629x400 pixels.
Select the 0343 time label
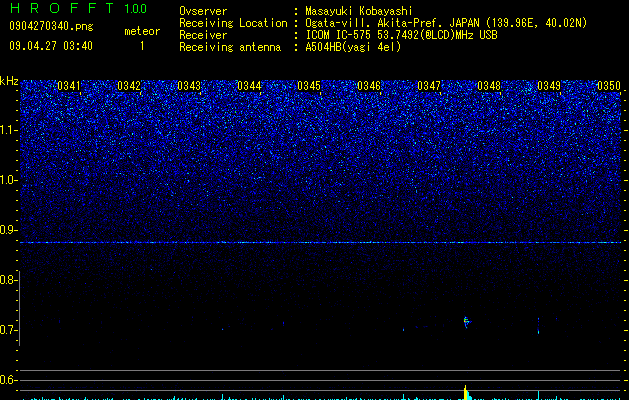(189, 86)
